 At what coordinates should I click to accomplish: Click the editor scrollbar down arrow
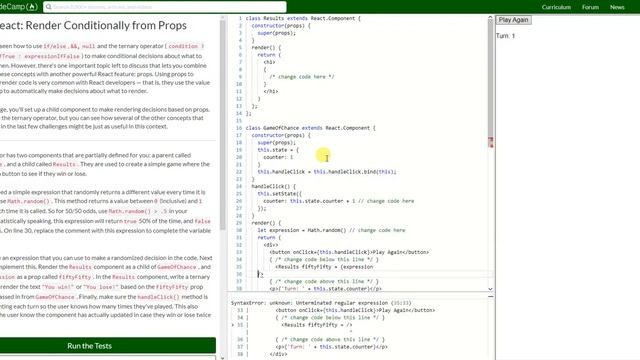490,289
